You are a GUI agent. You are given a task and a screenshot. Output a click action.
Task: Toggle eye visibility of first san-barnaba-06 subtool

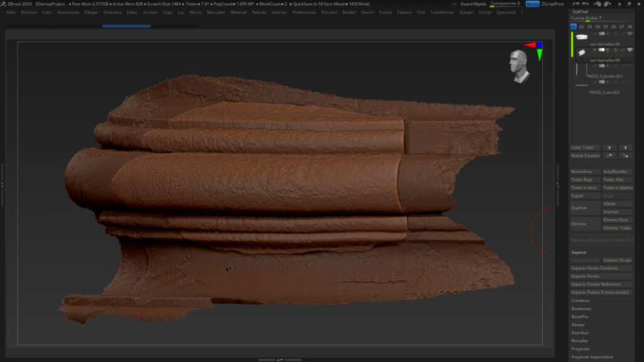pos(630,33)
